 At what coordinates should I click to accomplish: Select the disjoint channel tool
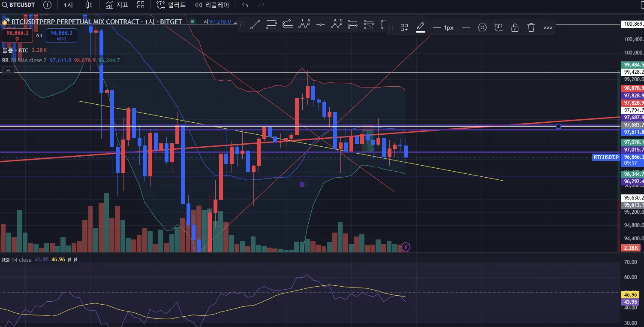tap(369, 25)
